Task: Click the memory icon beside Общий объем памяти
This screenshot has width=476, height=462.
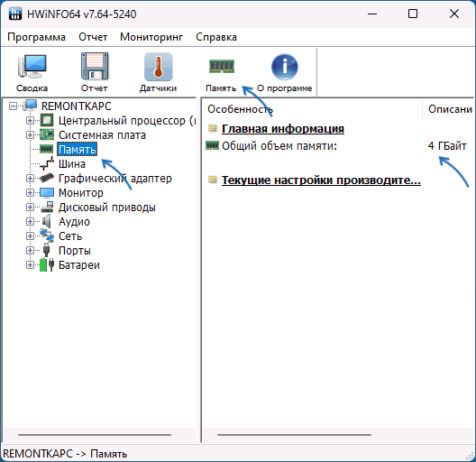Action: (x=212, y=145)
